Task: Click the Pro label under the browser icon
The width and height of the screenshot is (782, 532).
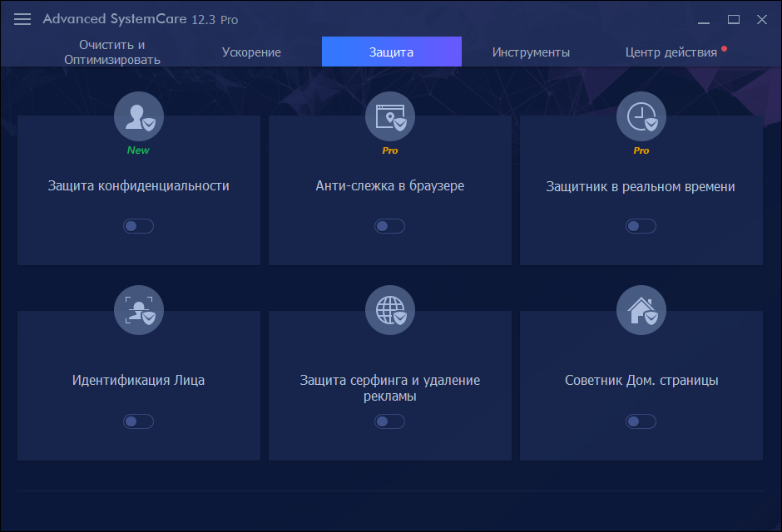Action: tap(389, 150)
